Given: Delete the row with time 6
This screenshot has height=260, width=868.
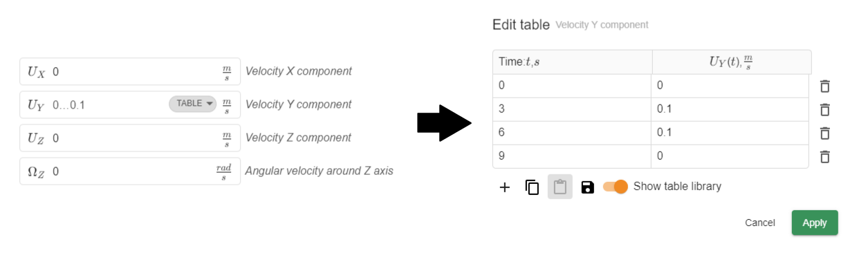Looking at the screenshot, I should click(x=824, y=133).
